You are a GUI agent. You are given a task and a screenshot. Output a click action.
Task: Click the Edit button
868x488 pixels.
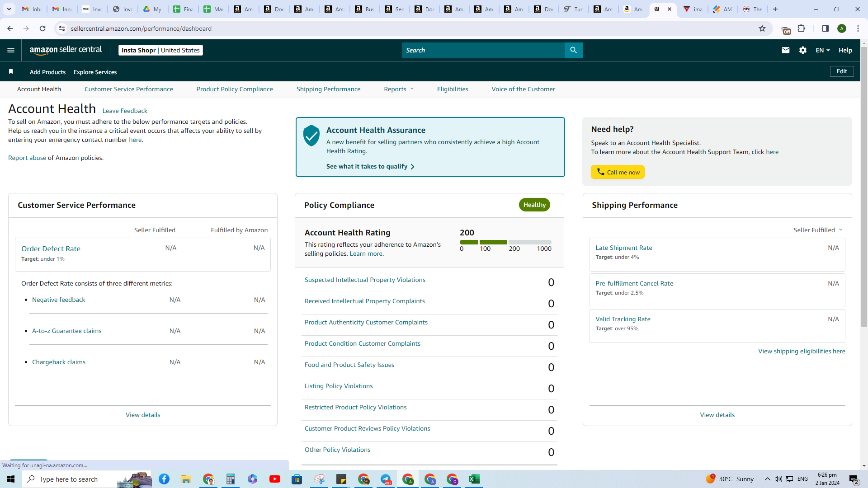click(842, 71)
